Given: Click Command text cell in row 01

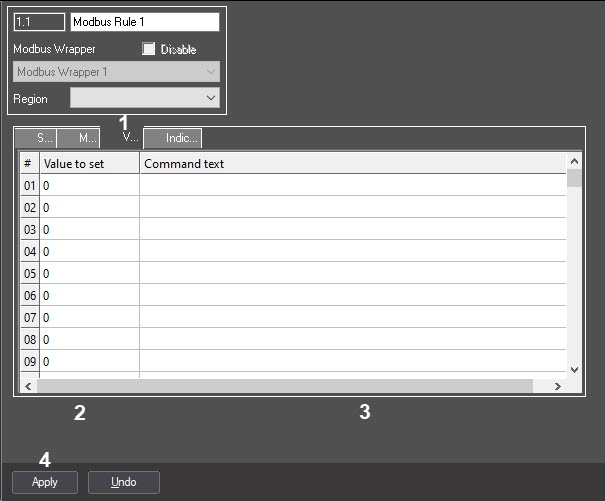Looking at the screenshot, I should coord(353,186).
